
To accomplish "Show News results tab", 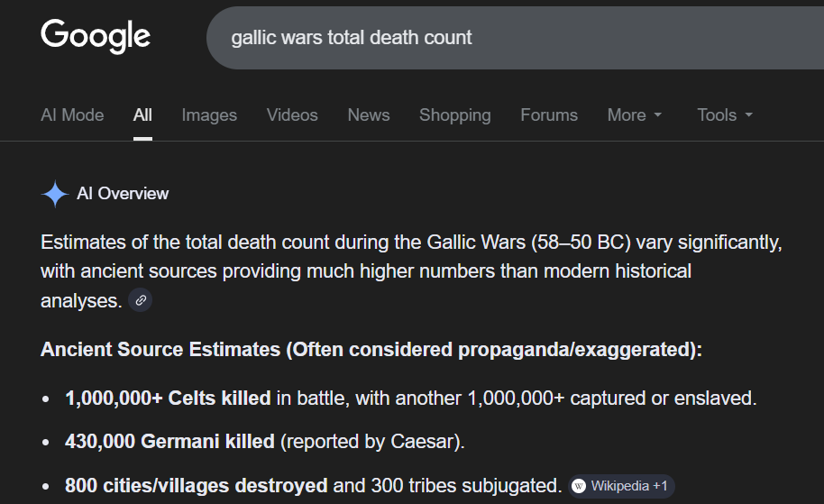I will point(369,115).
